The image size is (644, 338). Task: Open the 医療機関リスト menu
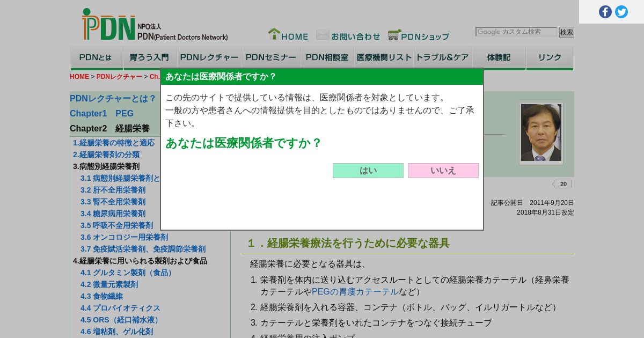pos(384,58)
